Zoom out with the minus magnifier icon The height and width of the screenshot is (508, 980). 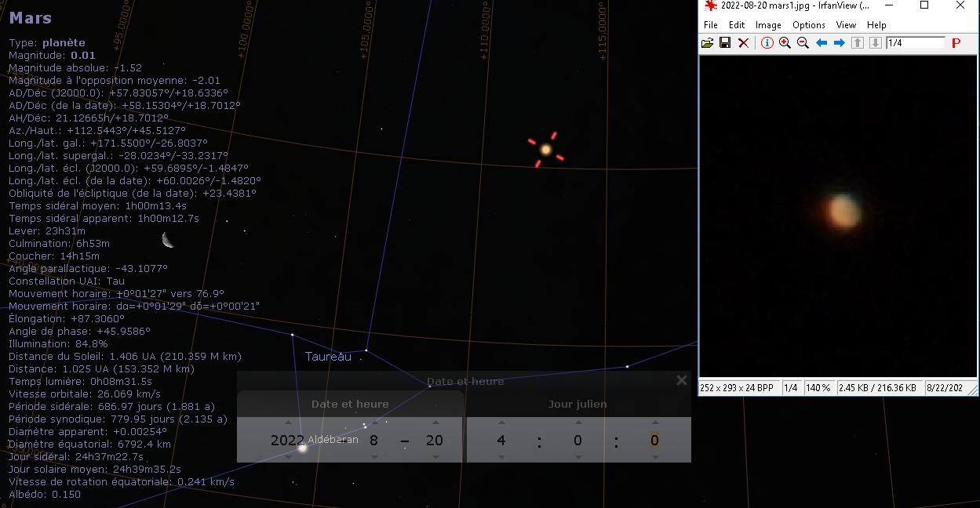pos(803,43)
